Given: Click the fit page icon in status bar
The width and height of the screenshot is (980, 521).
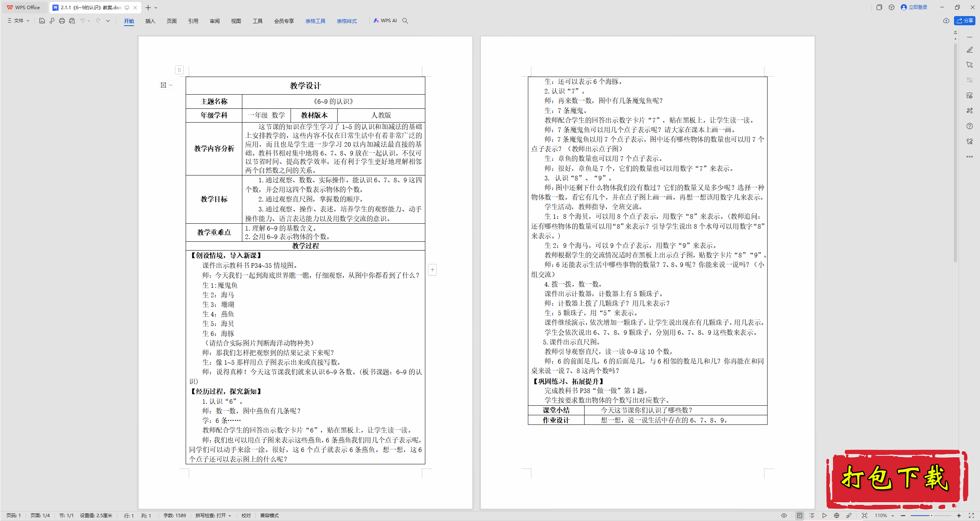Looking at the screenshot, I should pos(864,516).
